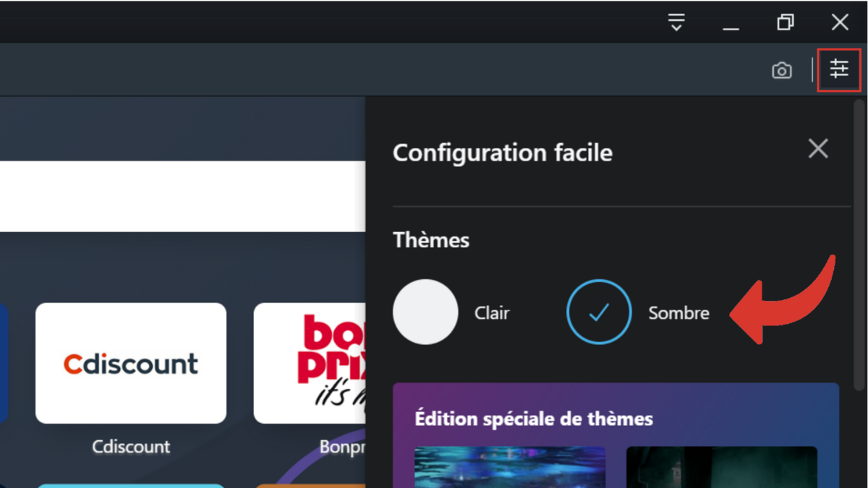Click the Cdiscount caption text

(x=131, y=447)
